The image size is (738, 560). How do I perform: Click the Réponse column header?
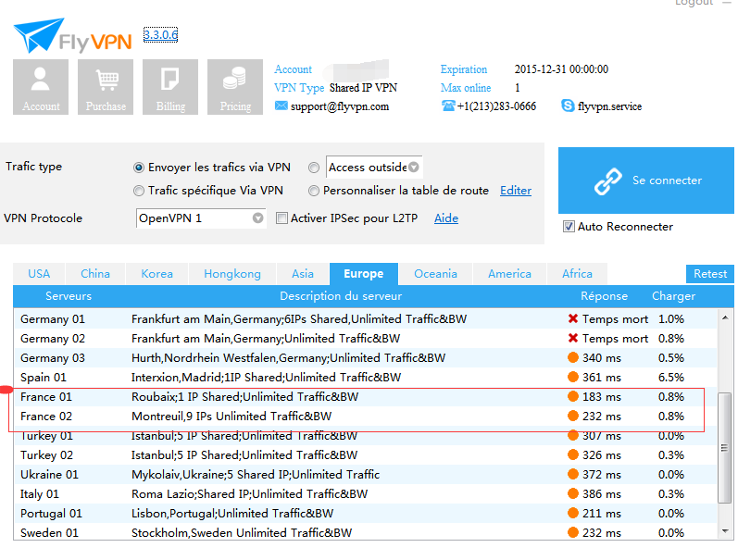coord(605,296)
